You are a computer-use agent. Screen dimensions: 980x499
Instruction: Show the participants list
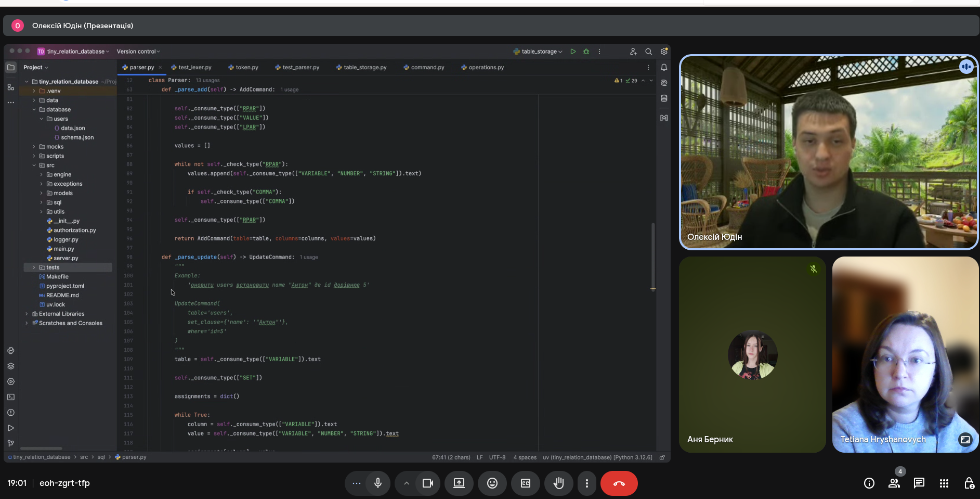click(x=894, y=483)
